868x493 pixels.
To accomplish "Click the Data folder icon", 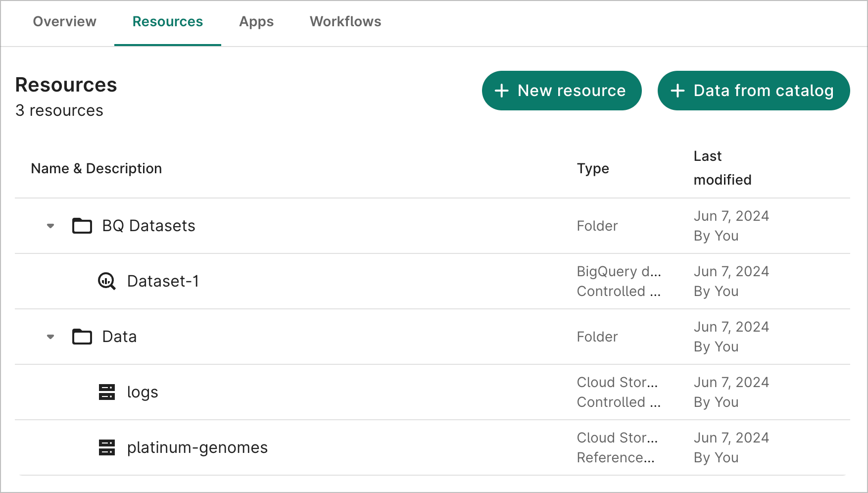I will coord(82,337).
